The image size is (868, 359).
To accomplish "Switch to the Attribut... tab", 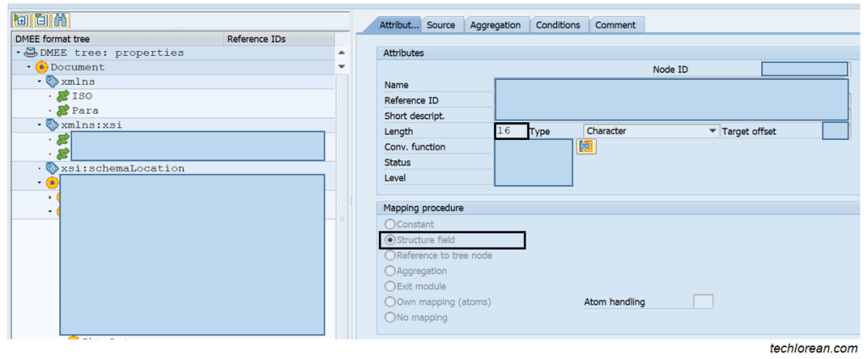I will [397, 25].
